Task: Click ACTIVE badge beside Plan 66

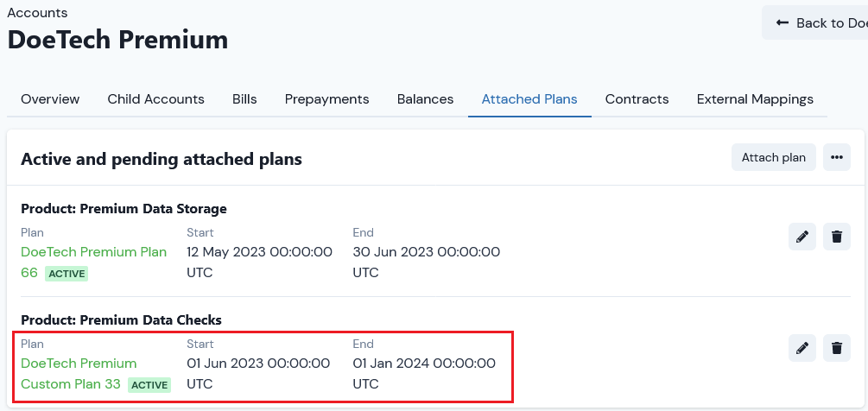Action: click(67, 274)
